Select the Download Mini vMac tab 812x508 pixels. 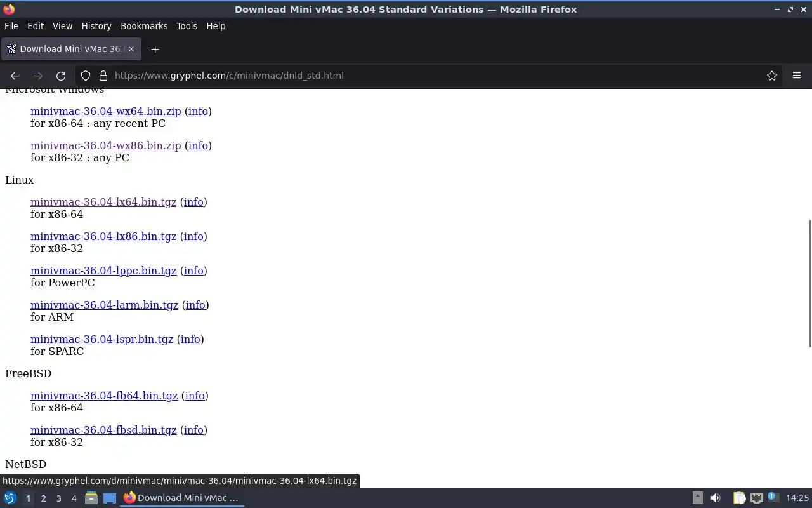pyautogui.click(x=70, y=49)
